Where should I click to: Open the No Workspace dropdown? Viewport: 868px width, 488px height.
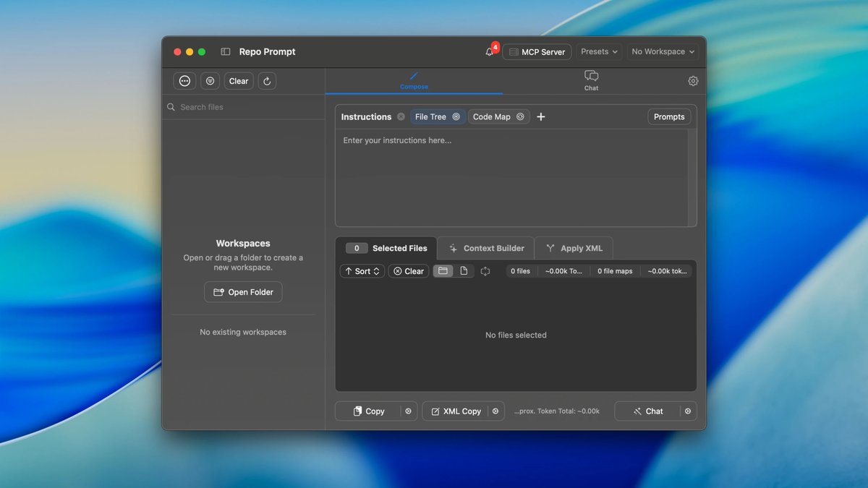[662, 51]
